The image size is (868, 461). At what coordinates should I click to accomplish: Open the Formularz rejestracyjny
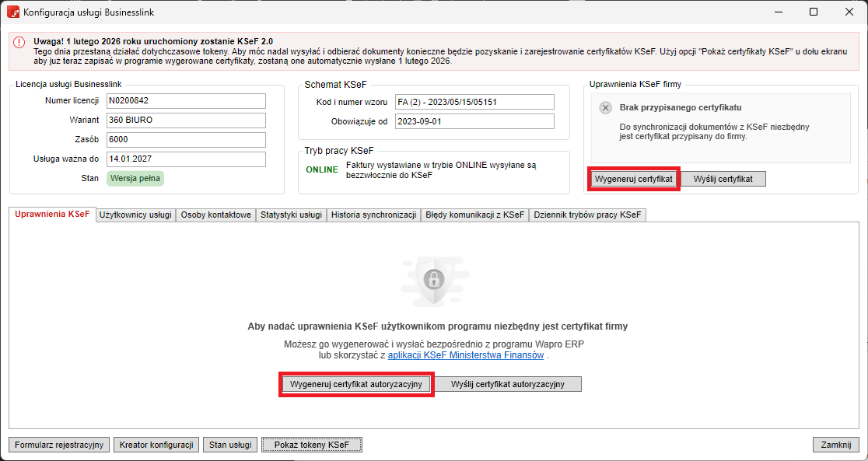(x=59, y=445)
